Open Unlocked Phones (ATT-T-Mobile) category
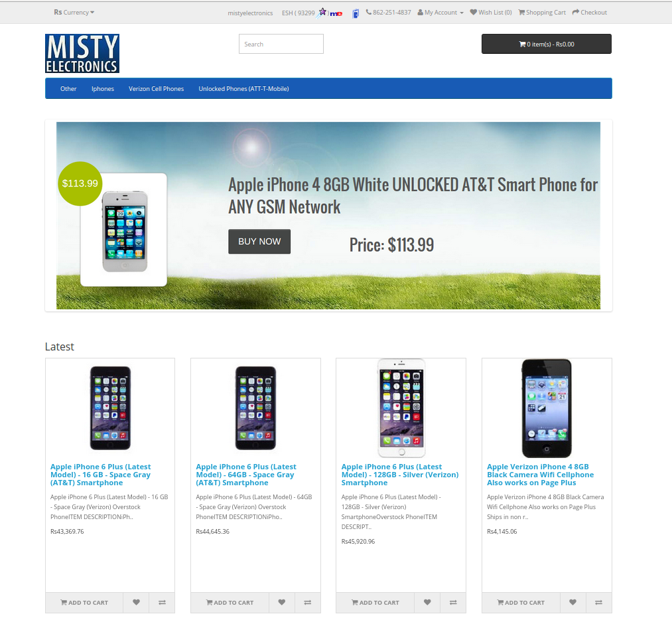Image resolution: width=672 pixels, height=620 pixels. tap(243, 89)
